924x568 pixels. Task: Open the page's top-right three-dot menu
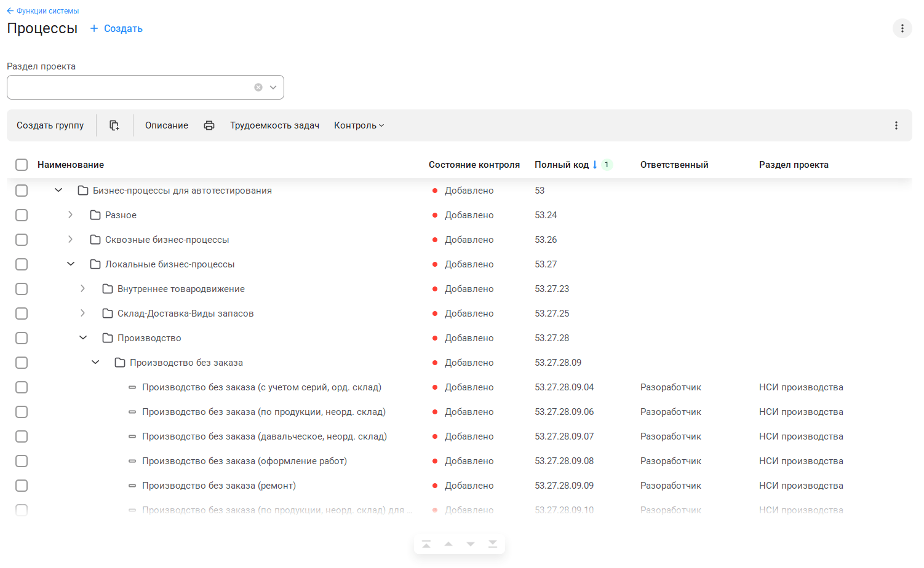point(902,28)
